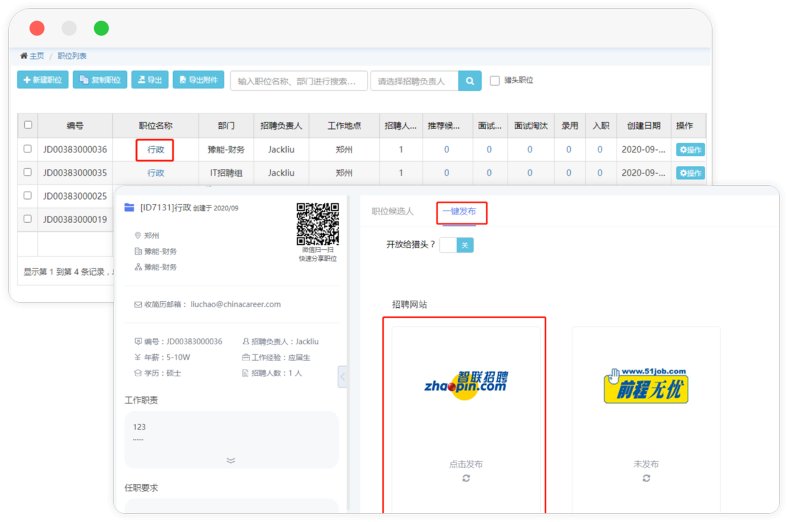788x522 pixels.
Task: Collapse the left detail panel with side arrow
Action: click(x=342, y=376)
